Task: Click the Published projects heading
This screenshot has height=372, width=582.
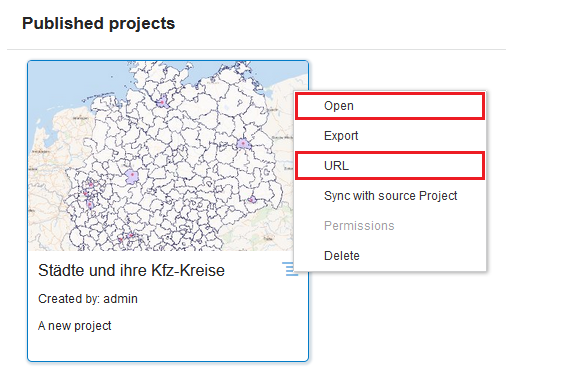Action: pos(98,23)
